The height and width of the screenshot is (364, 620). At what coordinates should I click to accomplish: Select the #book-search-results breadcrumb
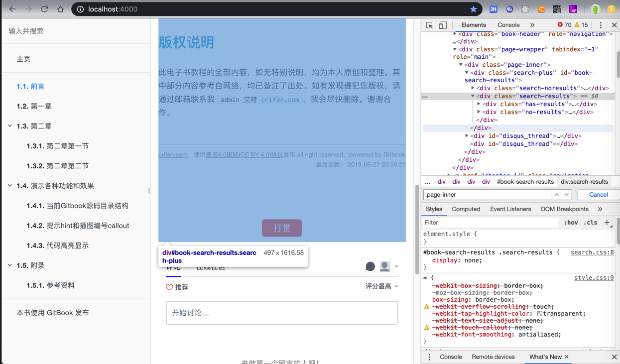pos(525,182)
